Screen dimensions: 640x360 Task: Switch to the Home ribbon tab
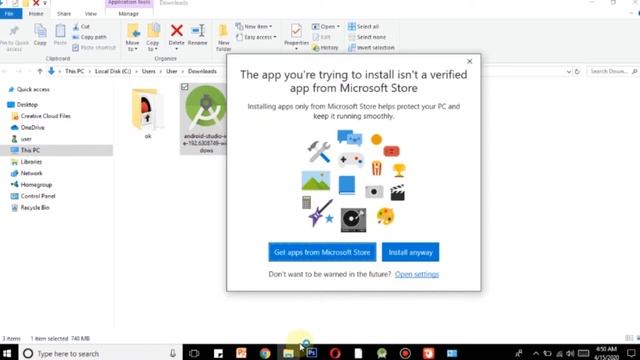pos(36,13)
